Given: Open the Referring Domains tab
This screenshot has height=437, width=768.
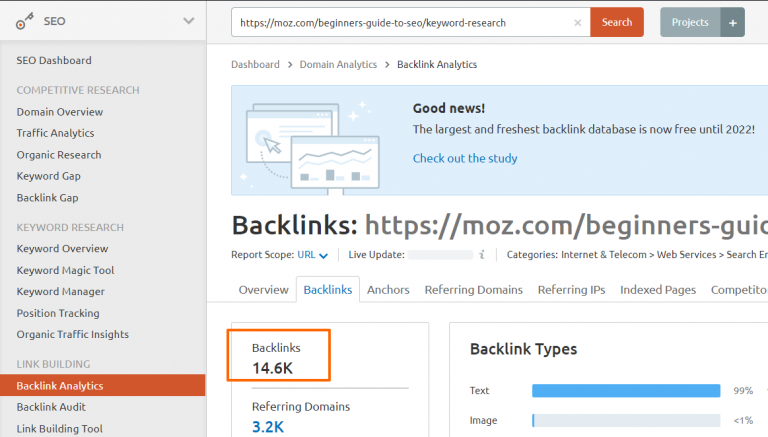Looking at the screenshot, I should point(474,290).
